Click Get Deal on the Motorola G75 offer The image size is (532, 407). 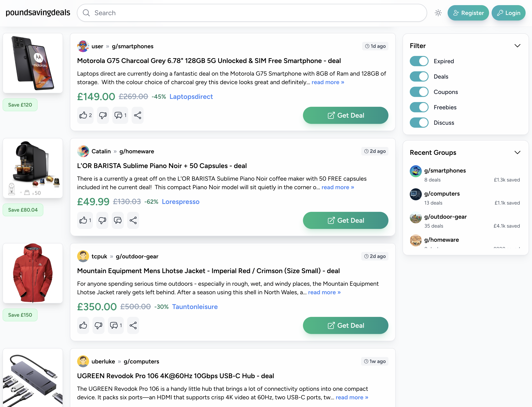[x=345, y=115]
